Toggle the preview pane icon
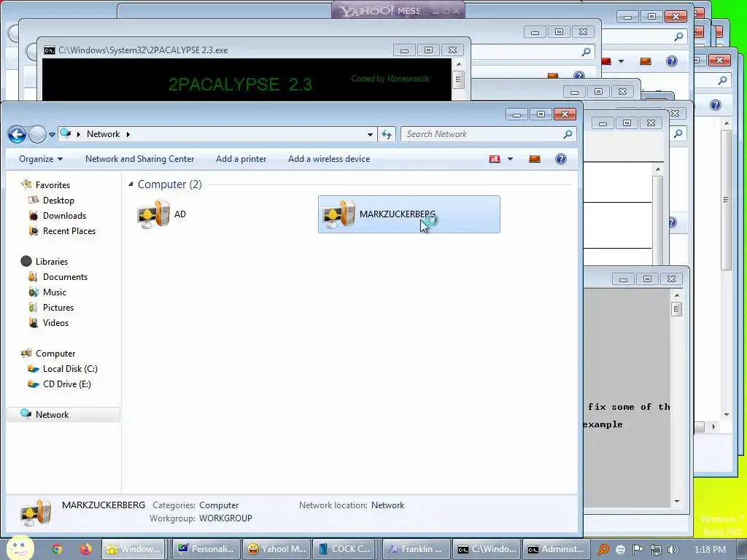 coord(535,159)
